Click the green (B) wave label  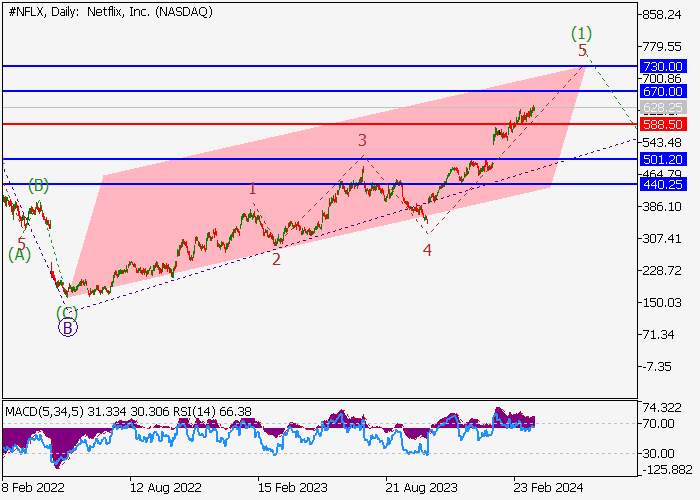coord(38,185)
